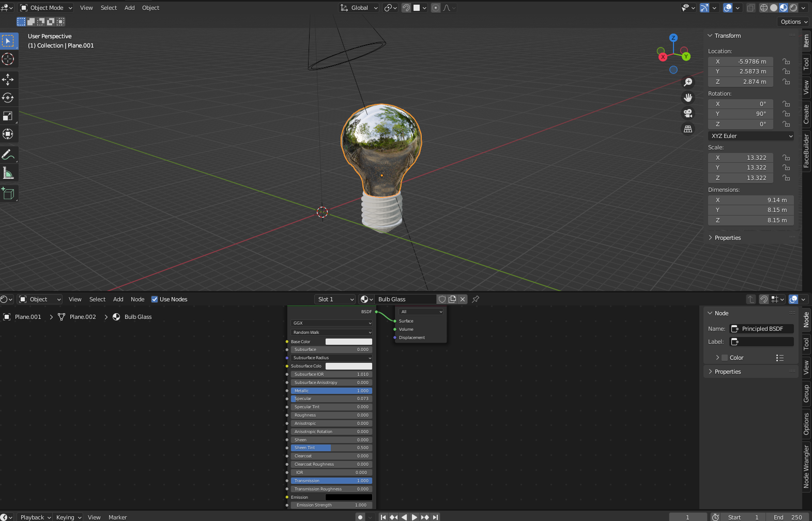
Task: Click new material duplicate icon next to Bulb Glass
Action: pyautogui.click(x=452, y=299)
